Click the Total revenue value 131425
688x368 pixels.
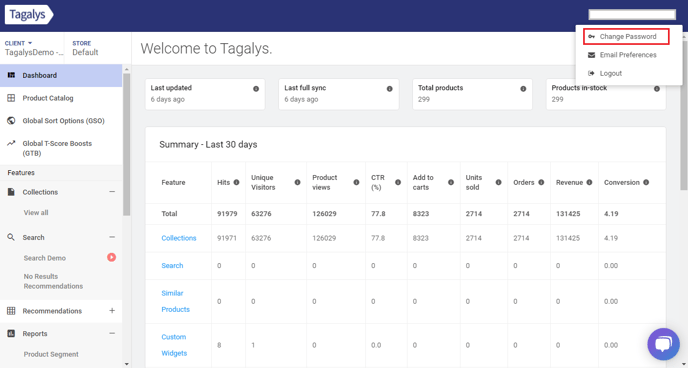point(568,214)
